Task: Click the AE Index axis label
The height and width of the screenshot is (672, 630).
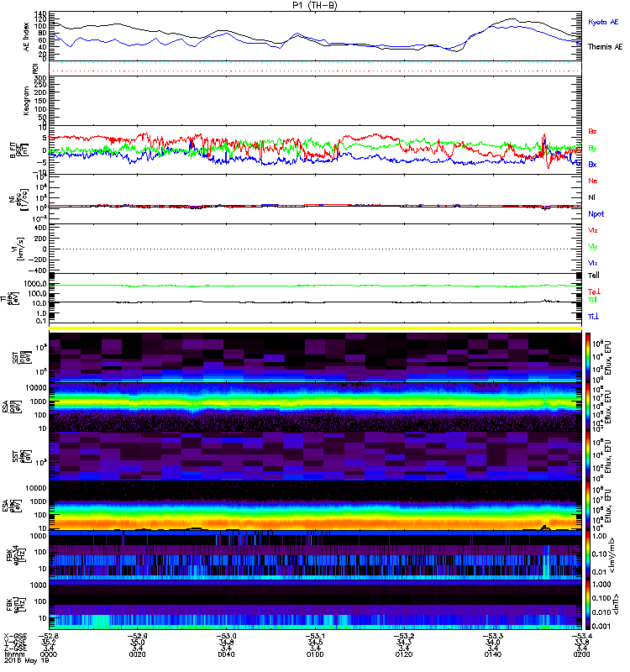Action: click(x=27, y=37)
